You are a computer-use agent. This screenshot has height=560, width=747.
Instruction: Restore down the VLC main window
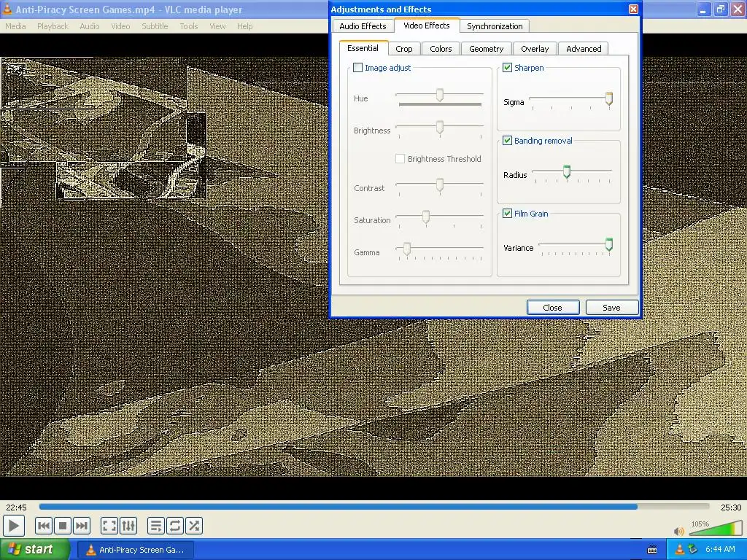[x=720, y=9]
